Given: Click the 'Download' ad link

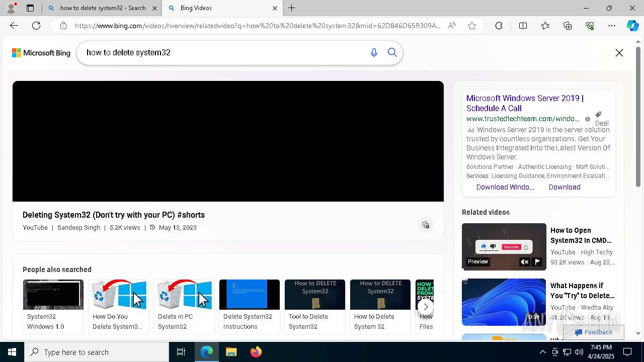Looking at the screenshot, I should (565, 187).
